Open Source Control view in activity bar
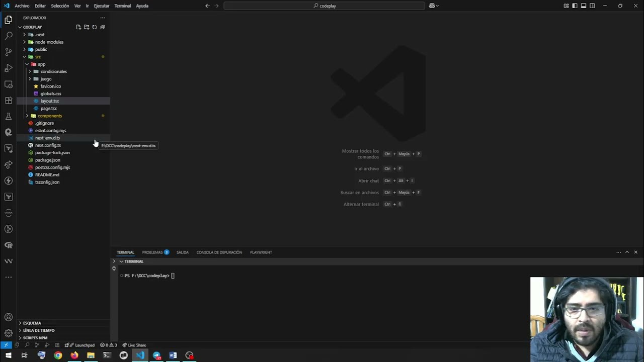This screenshot has height=362, width=644. (8, 52)
